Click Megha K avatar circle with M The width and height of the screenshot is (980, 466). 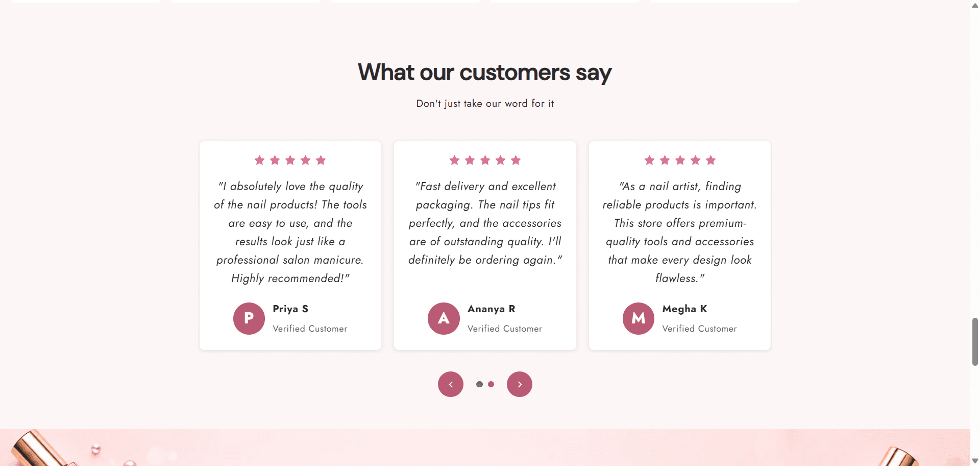coord(639,319)
